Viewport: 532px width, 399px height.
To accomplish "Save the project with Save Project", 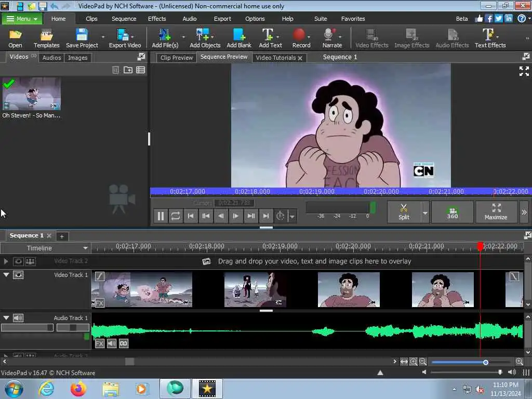I will [82, 38].
